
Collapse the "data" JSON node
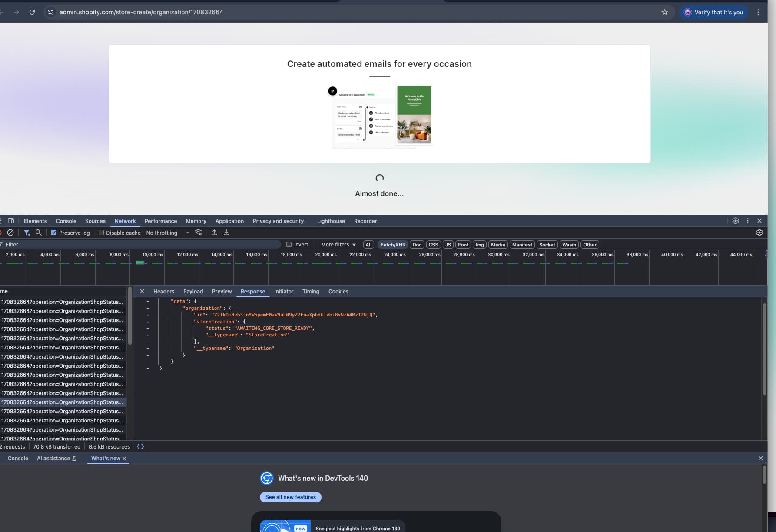148,301
